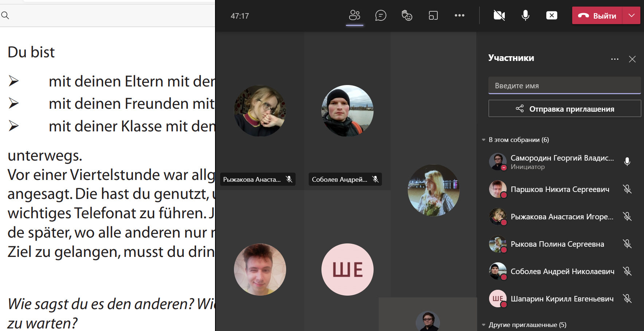This screenshot has height=331, width=644.
Task: Click the Выйти leave button
Action: coord(597,16)
